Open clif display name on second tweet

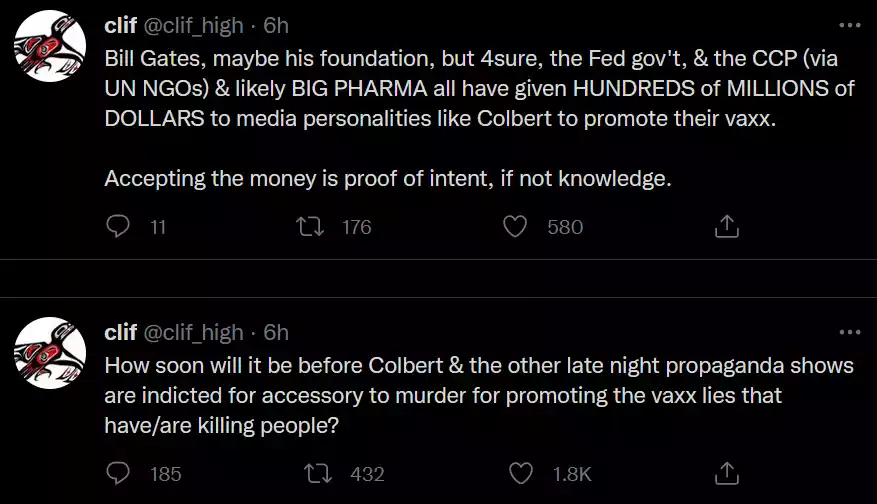(x=120, y=332)
